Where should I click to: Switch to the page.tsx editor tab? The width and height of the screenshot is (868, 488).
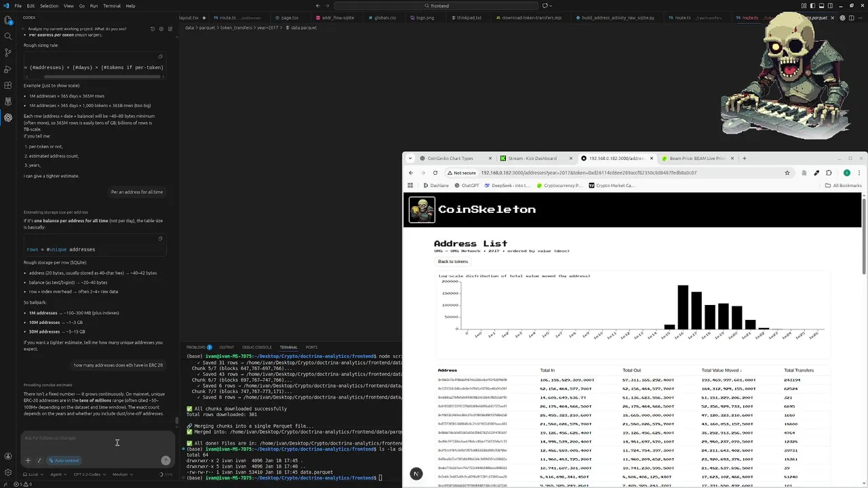pos(289,18)
